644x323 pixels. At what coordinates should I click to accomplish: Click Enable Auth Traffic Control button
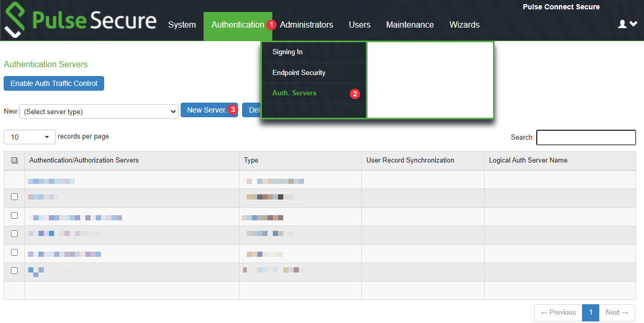(x=54, y=83)
